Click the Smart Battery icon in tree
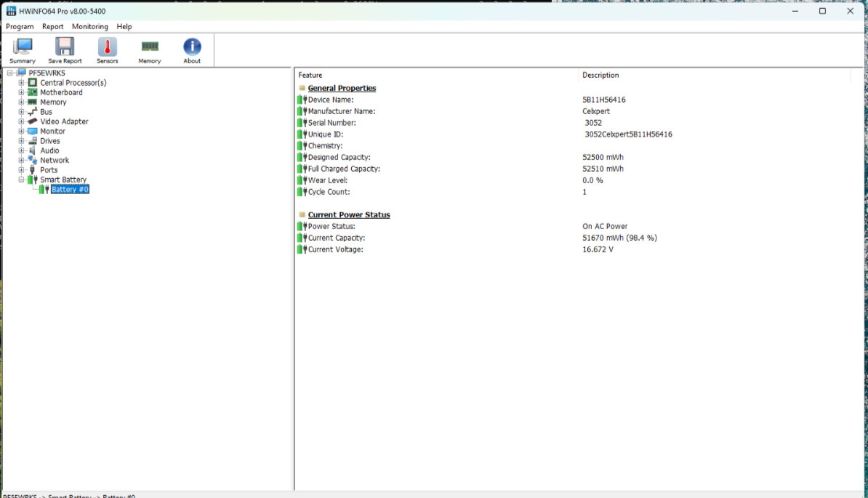This screenshot has width=868, height=498. coord(33,180)
